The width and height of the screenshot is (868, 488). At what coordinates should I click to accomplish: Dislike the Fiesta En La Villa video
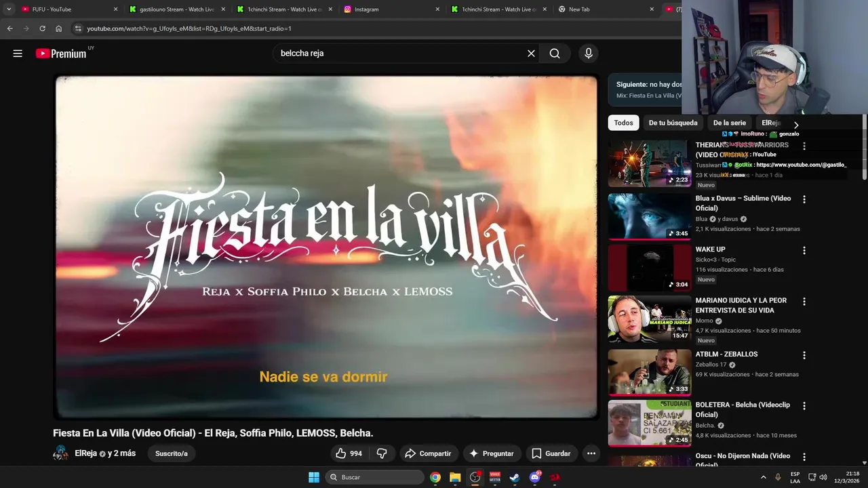pyautogui.click(x=382, y=453)
